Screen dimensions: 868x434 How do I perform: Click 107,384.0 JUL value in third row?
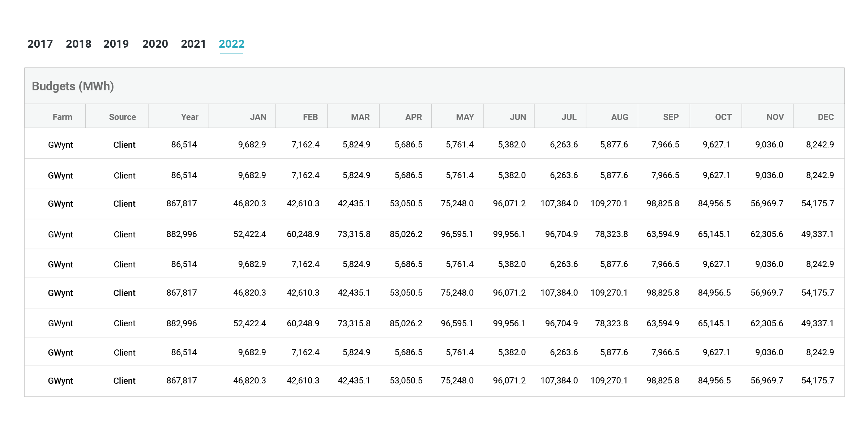[x=559, y=203]
